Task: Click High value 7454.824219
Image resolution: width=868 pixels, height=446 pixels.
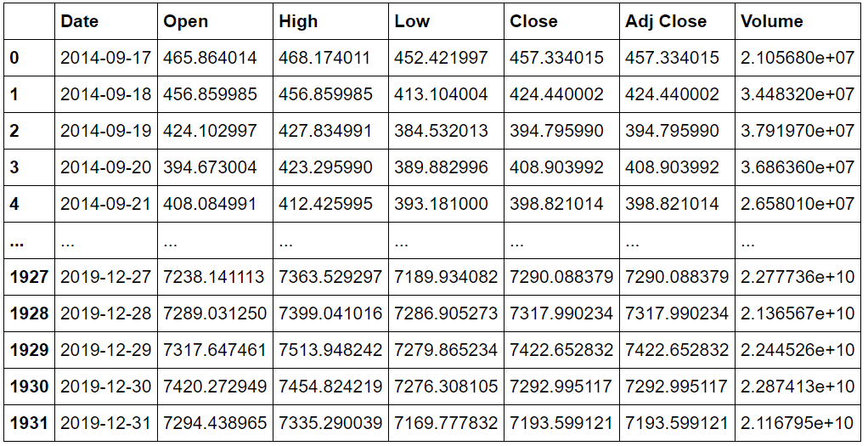Action: click(330, 387)
